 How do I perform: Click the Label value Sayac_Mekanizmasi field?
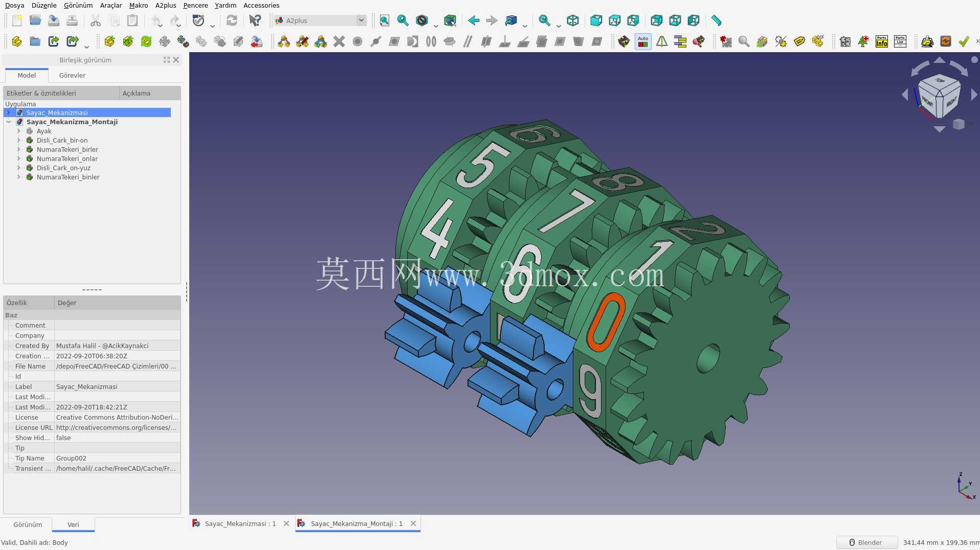pyautogui.click(x=117, y=386)
